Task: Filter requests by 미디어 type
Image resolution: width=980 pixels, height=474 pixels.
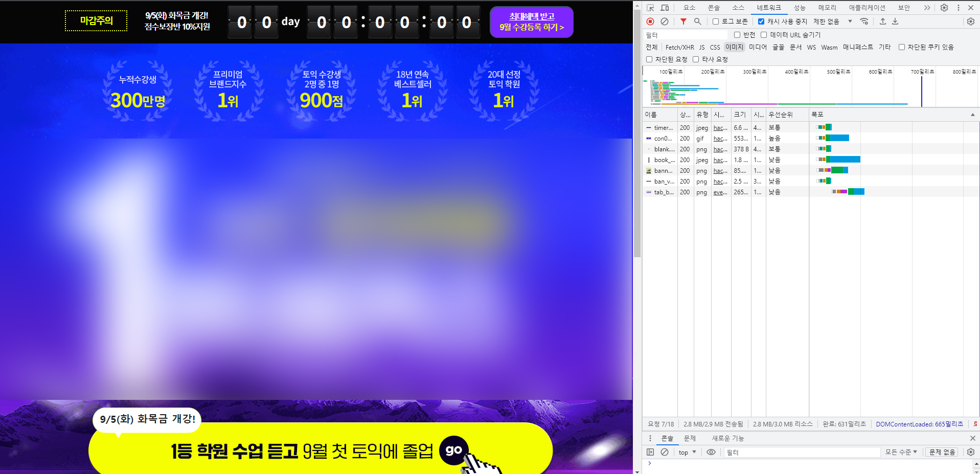Action: click(x=758, y=47)
